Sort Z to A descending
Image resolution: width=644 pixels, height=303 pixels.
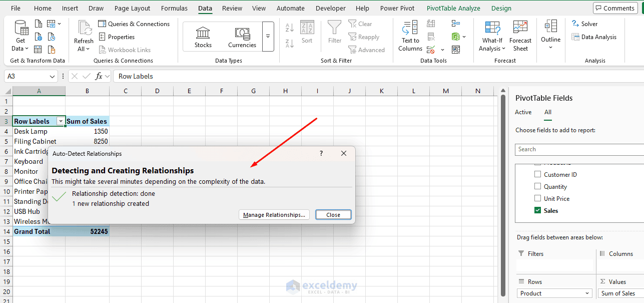[x=290, y=44]
